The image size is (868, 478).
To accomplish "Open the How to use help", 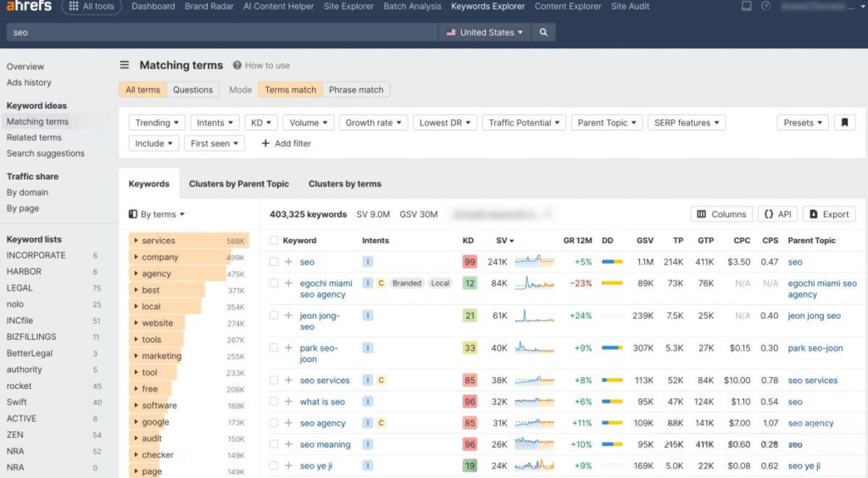I will coord(261,65).
